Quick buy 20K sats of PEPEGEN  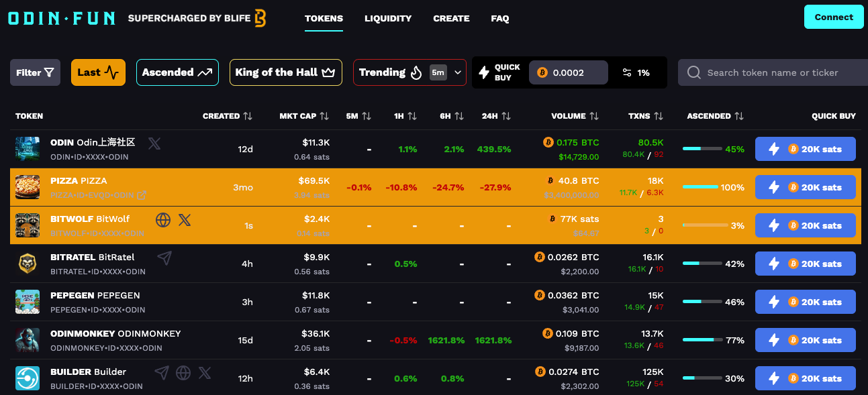coord(806,302)
